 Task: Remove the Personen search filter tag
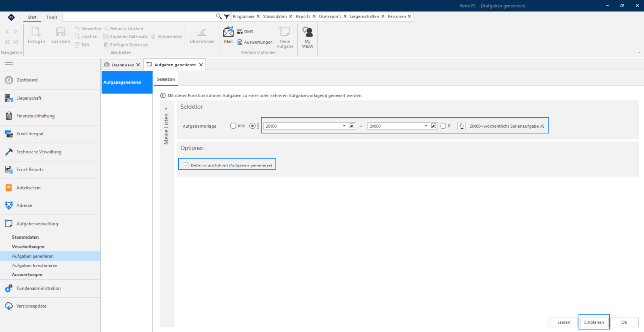409,16
